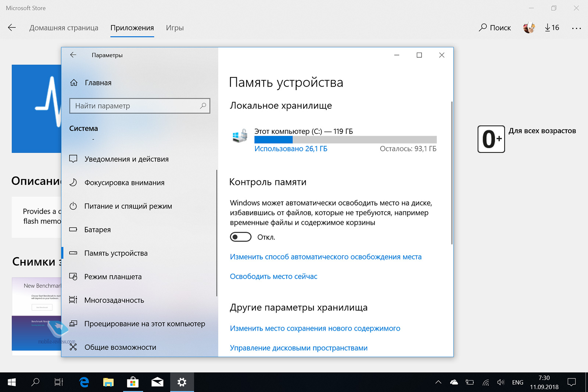Open Store downloads and updates icon

tap(552, 28)
